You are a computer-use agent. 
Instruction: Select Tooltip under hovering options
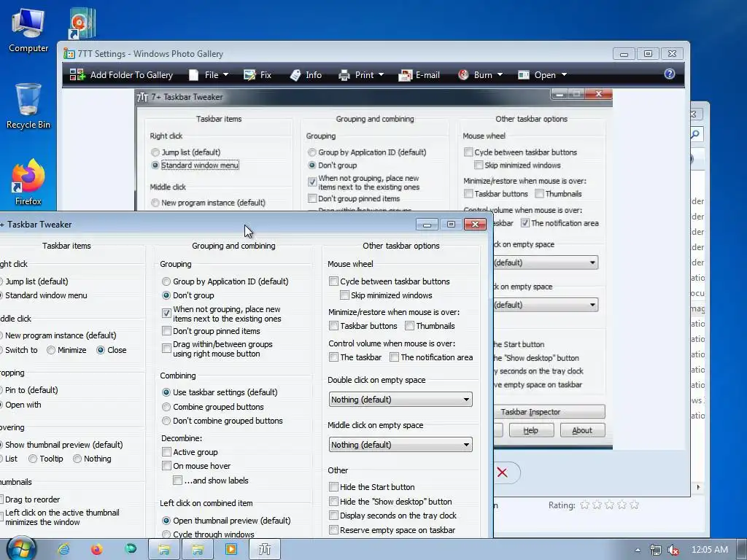click(x=33, y=459)
